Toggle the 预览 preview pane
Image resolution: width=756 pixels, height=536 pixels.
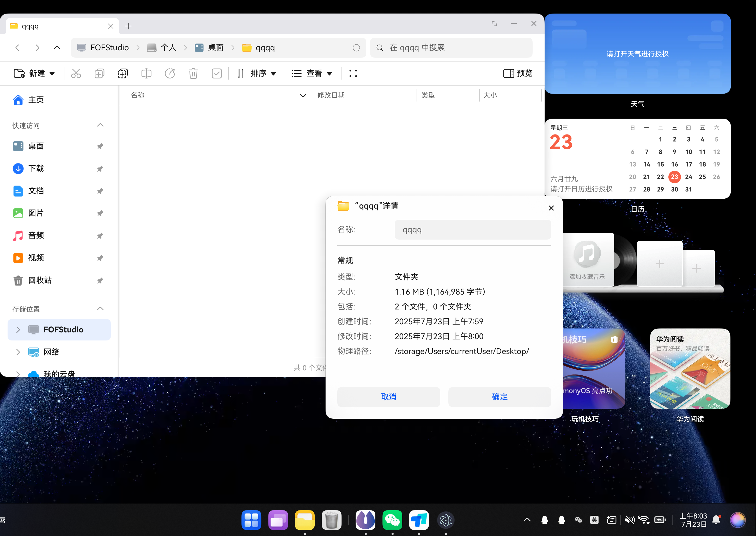518,73
